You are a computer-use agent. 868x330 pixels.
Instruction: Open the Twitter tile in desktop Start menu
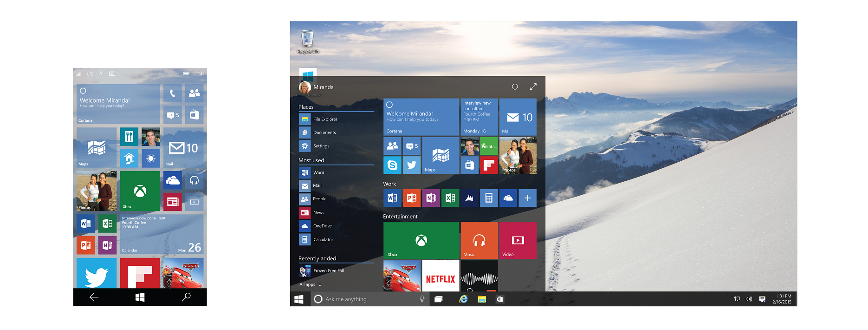click(x=412, y=165)
